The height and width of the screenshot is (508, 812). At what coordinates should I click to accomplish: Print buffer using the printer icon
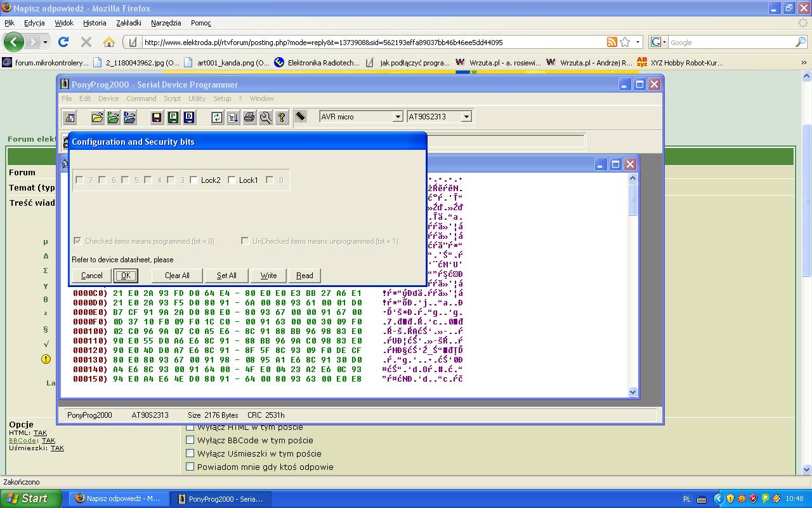tap(249, 117)
